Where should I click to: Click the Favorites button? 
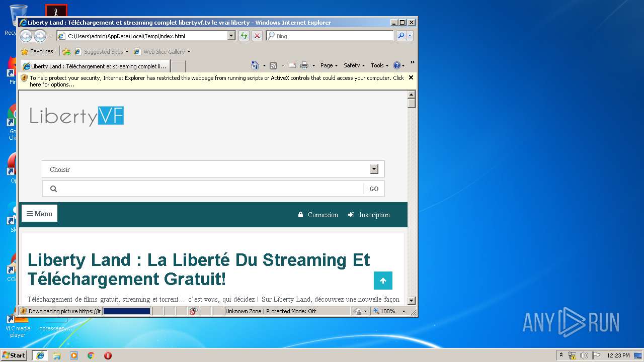(37, 51)
